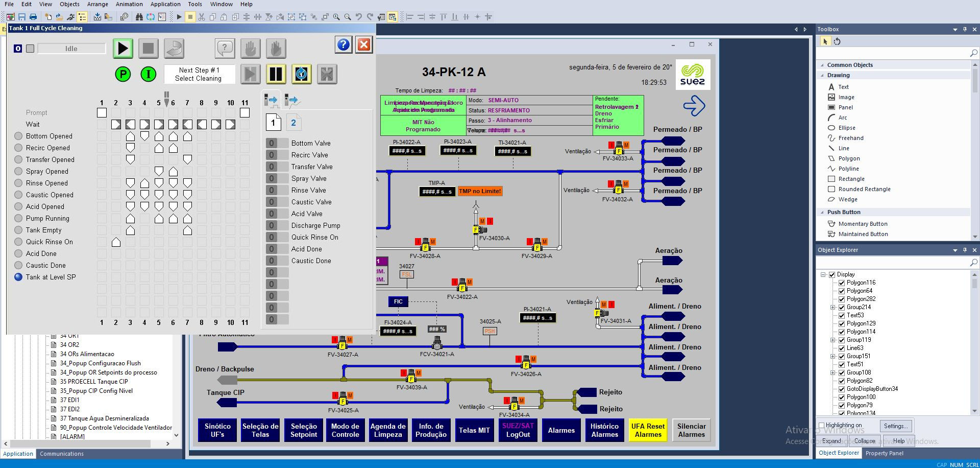980x468 pixels.
Task: Toggle the Polygon64 checkbox
Action: coord(842,291)
